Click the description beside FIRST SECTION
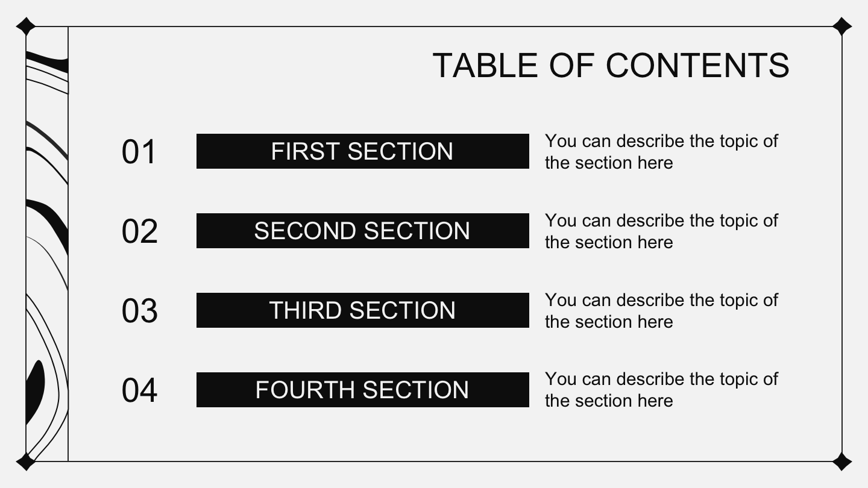The height and width of the screenshot is (488, 868). [x=661, y=152]
